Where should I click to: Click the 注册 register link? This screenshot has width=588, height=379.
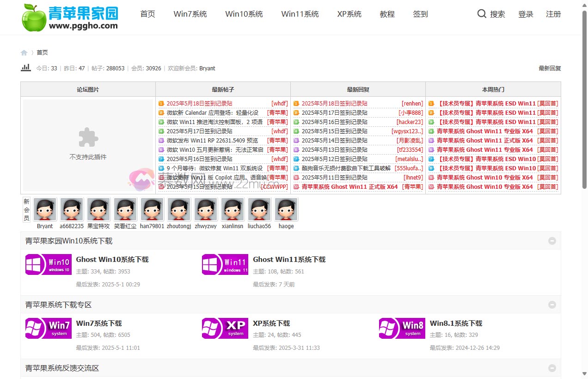[x=553, y=14]
